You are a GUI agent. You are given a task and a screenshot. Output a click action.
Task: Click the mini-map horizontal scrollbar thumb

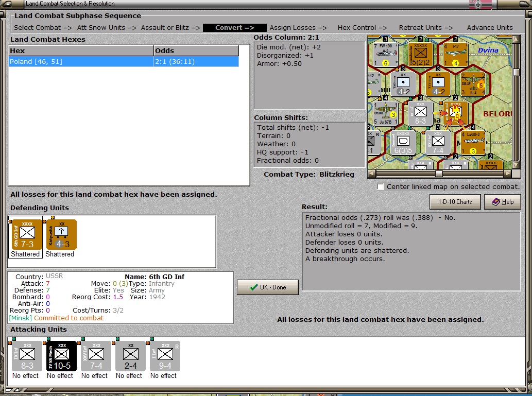point(439,174)
